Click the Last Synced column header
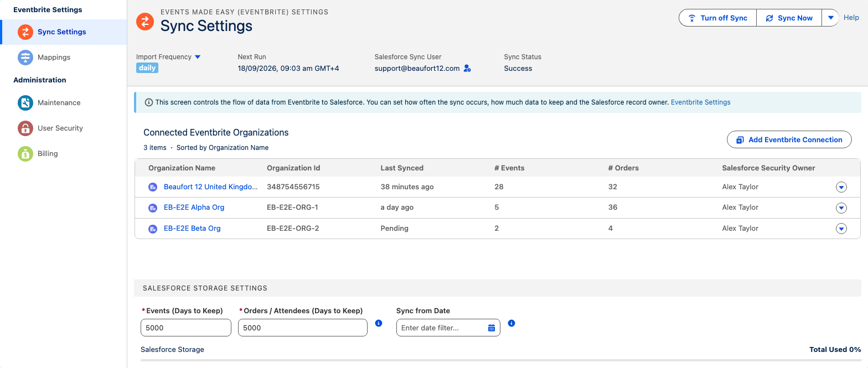This screenshot has height=368, width=868. tap(402, 168)
